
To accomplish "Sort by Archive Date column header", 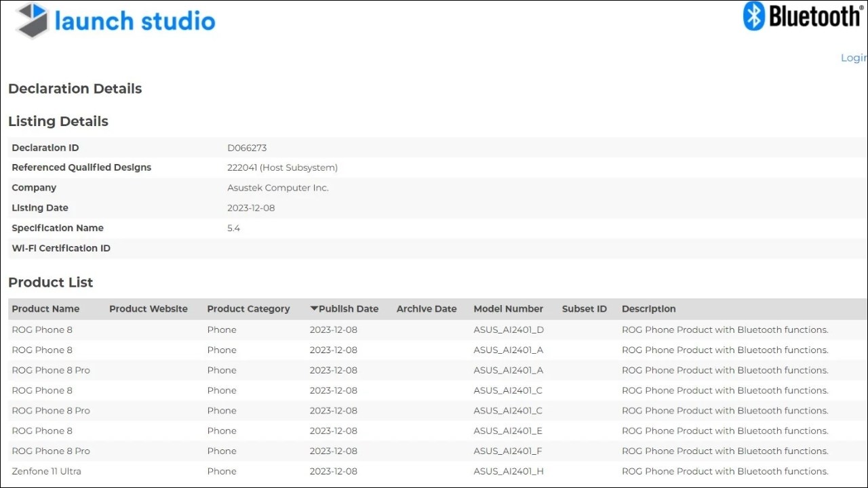I will (x=427, y=308).
